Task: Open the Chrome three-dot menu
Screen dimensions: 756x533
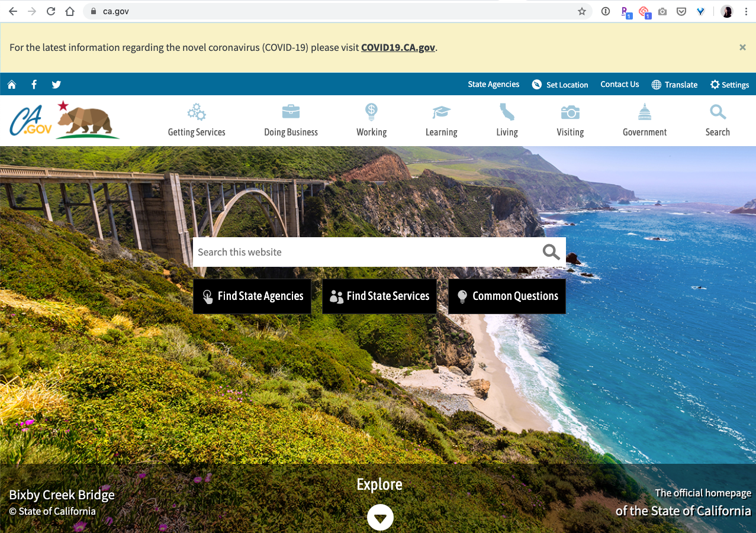Action: [x=746, y=11]
